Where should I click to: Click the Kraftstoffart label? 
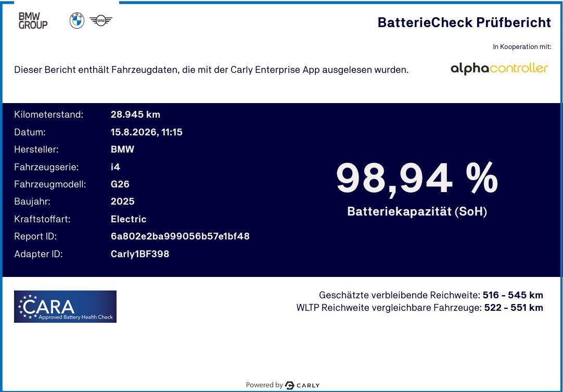tap(42, 219)
